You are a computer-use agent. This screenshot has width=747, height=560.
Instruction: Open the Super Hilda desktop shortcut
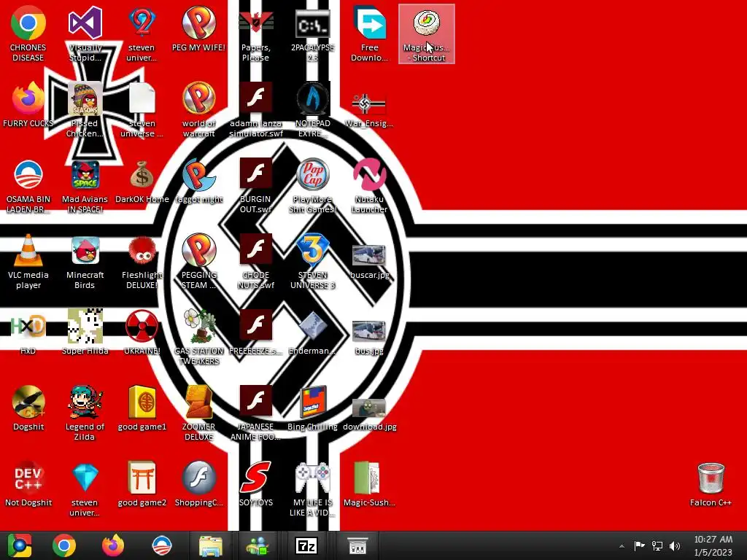[x=85, y=332]
